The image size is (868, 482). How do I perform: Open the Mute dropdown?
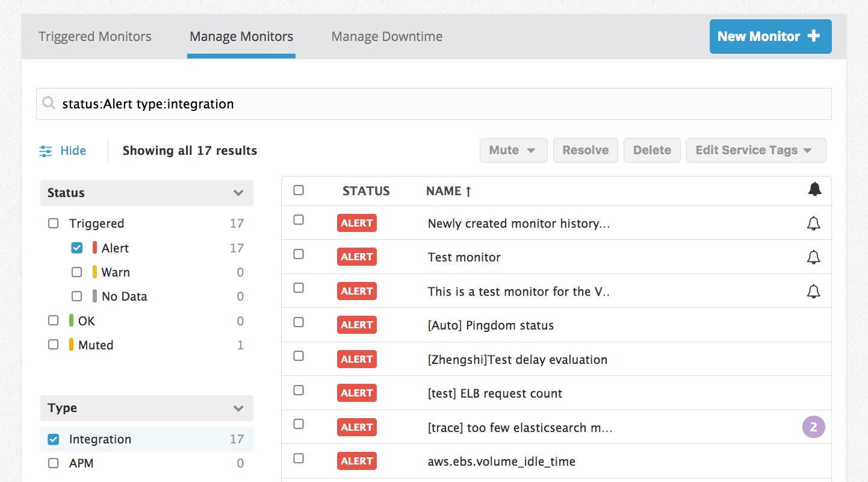tap(513, 149)
